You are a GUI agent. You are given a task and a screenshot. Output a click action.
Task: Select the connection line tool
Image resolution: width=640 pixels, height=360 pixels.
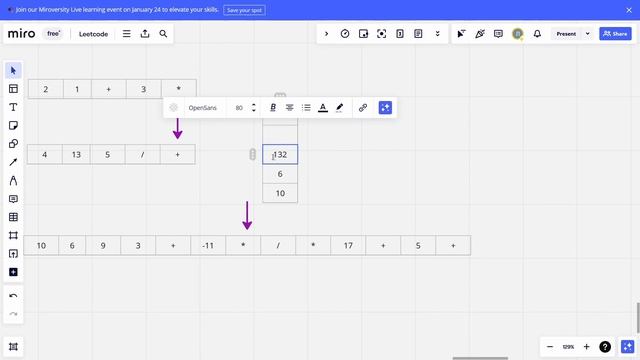(13, 162)
